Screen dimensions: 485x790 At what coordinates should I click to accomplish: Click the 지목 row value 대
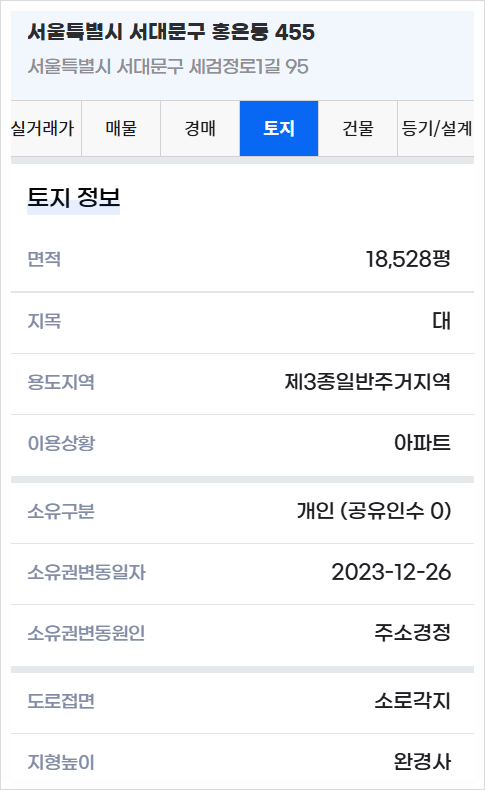(441, 320)
